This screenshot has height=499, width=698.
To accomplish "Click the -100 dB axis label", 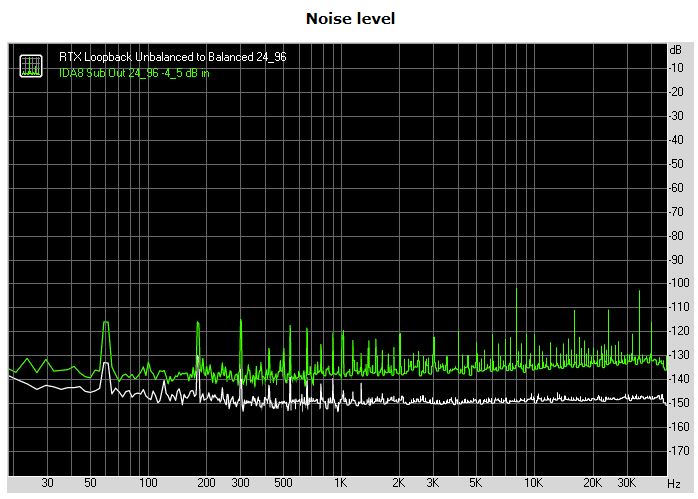I will [x=679, y=283].
